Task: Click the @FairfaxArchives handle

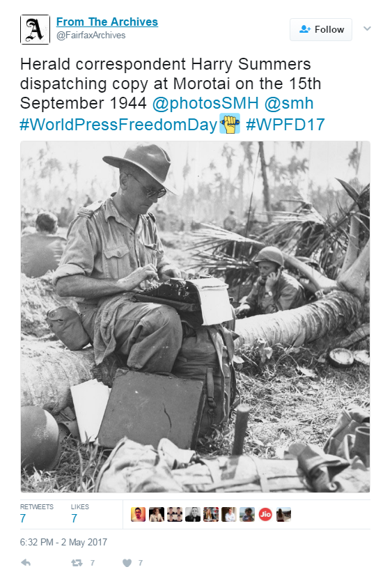Action: (x=91, y=35)
